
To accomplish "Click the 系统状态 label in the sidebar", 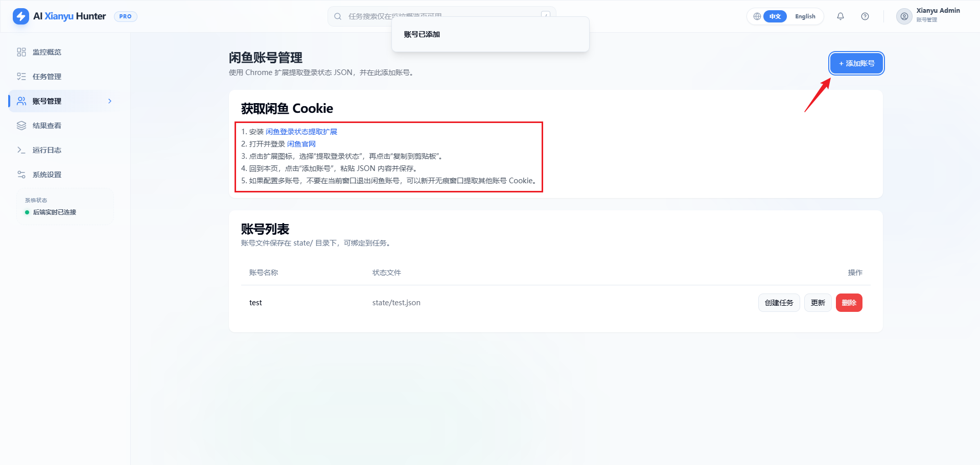I will click(x=36, y=200).
